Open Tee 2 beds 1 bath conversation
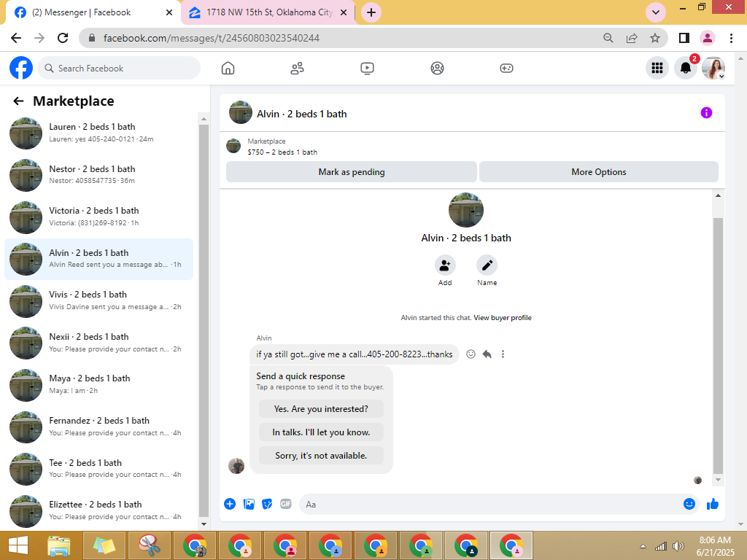747x560 pixels. click(x=98, y=469)
